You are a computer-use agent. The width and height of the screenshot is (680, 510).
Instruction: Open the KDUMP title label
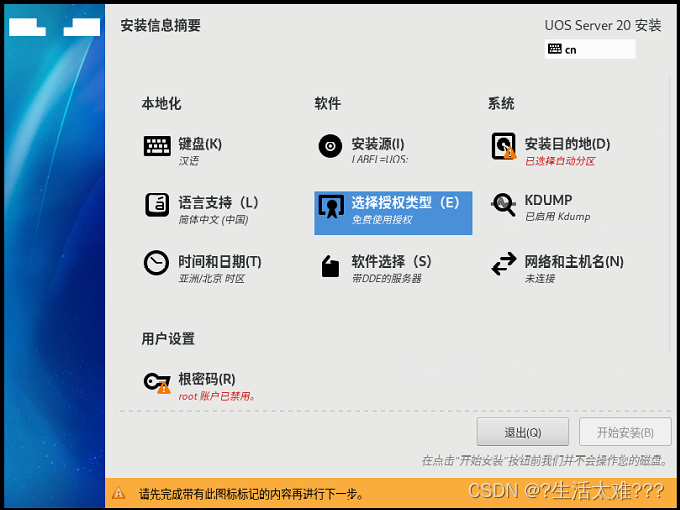(548, 200)
